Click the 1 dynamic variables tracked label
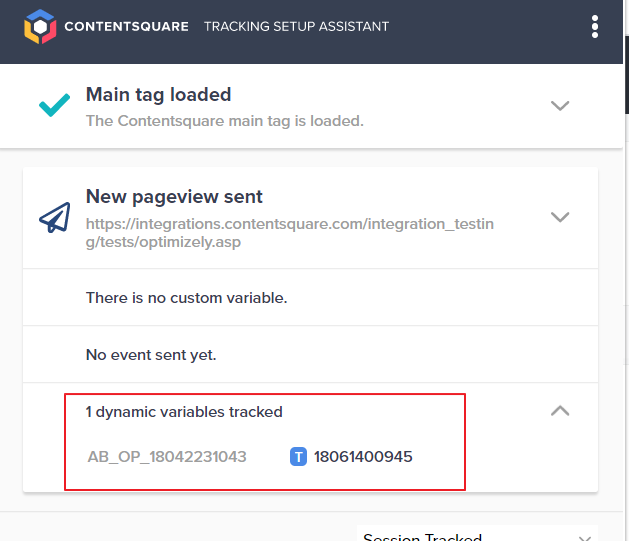 [x=184, y=412]
